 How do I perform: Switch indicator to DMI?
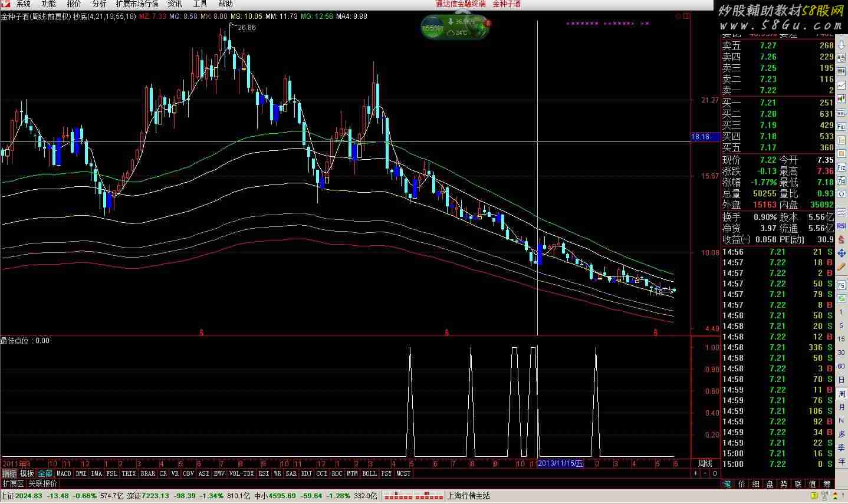click(x=81, y=473)
